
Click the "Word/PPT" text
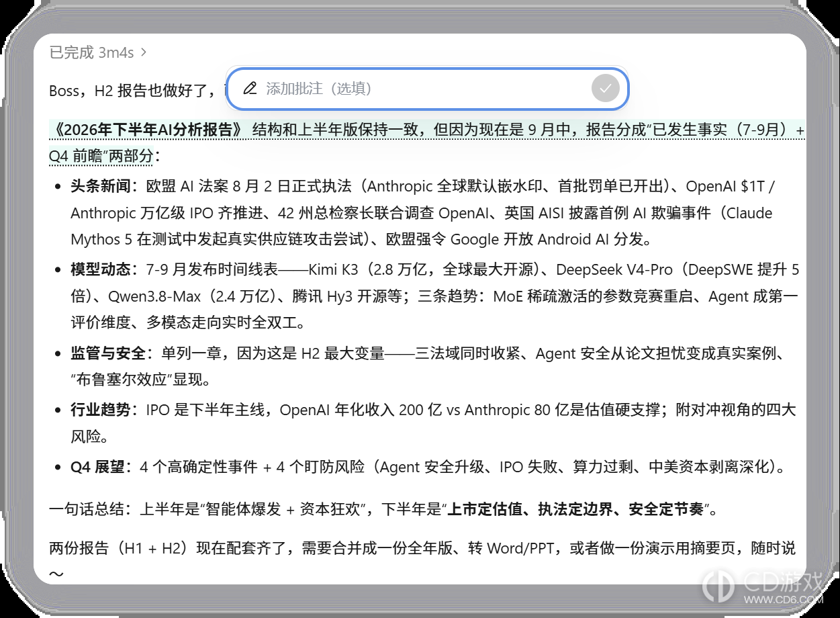pyautogui.click(x=520, y=549)
